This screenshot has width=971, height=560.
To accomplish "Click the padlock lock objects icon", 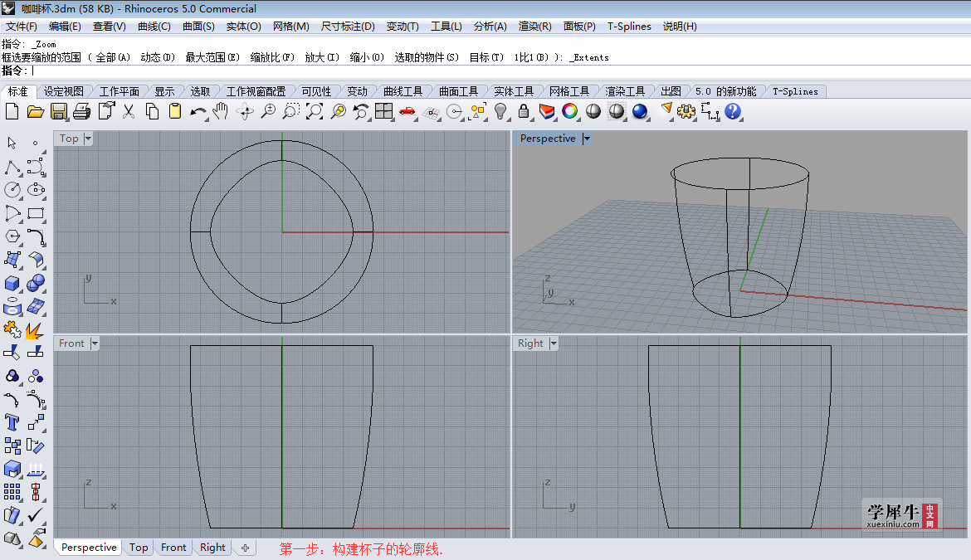I will tap(524, 111).
